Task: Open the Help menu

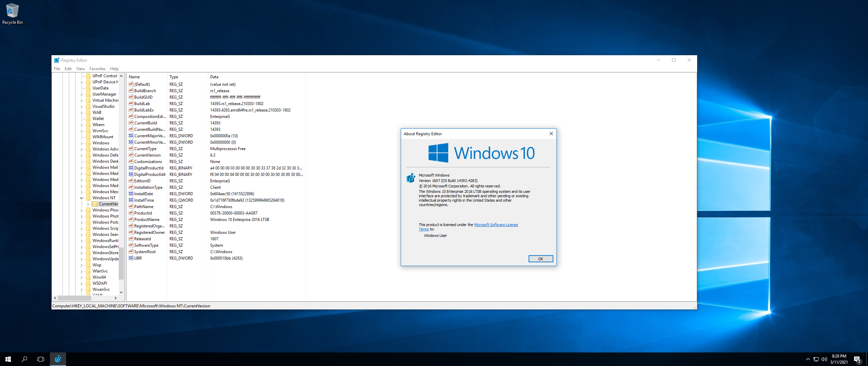Action: coord(114,68)
